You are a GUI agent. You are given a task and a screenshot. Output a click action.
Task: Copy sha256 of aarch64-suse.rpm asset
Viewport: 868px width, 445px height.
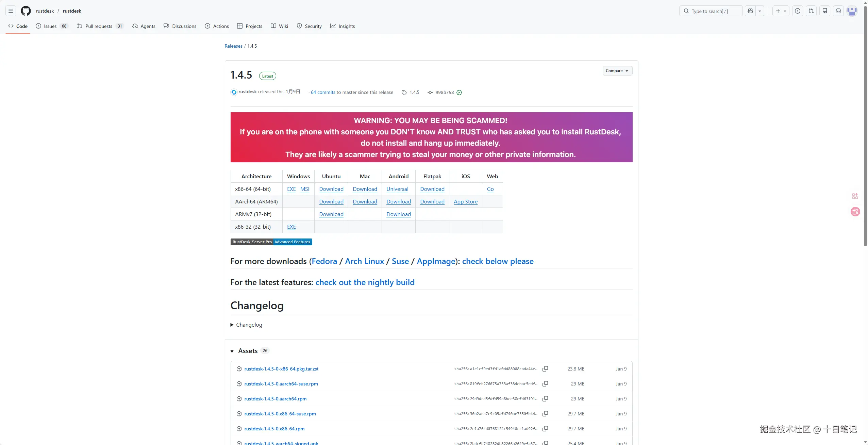(x=545, y=384)
